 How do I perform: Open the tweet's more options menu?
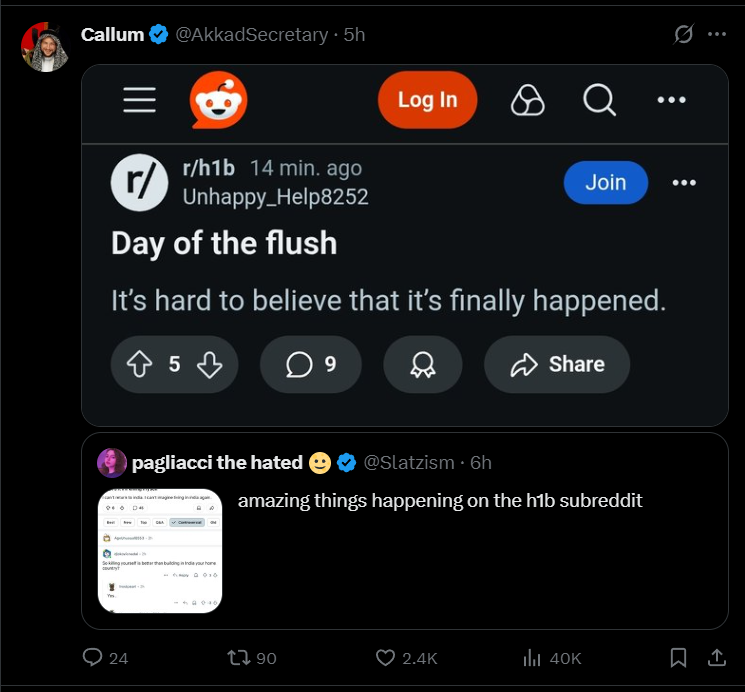pos(716,34)
